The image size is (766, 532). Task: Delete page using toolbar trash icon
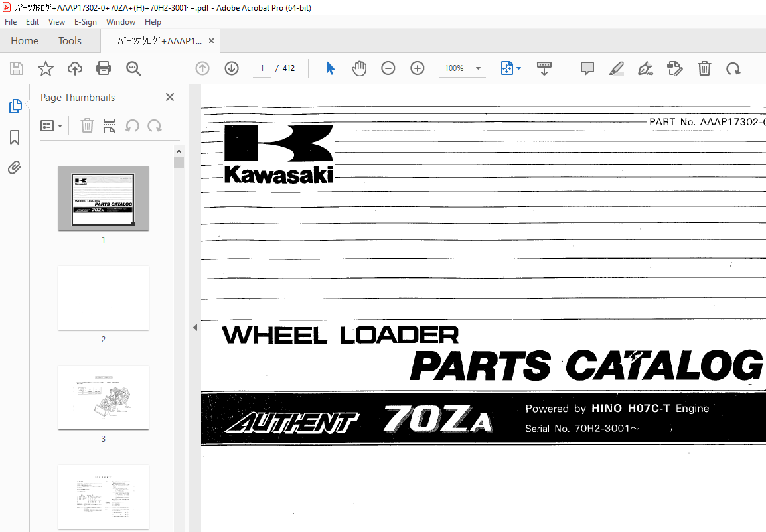click(x=704, y=68)
